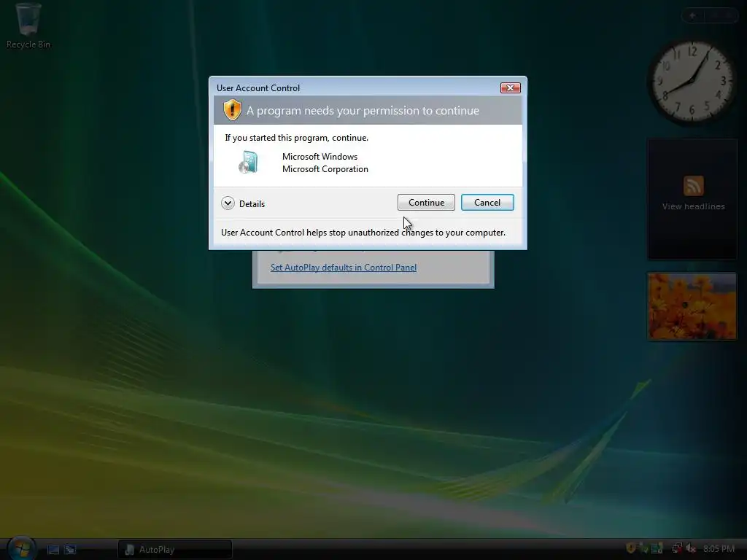Click the View headlines gadget text

[693, 206]
